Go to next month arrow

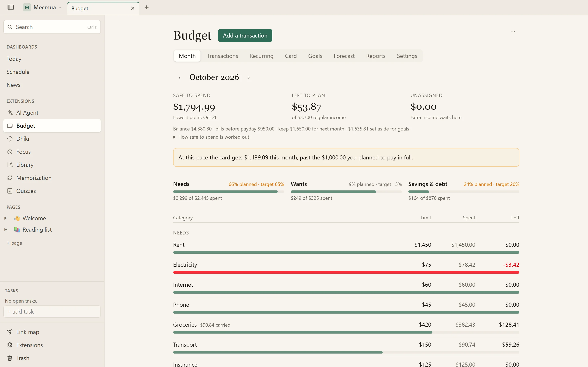(249, 78)
